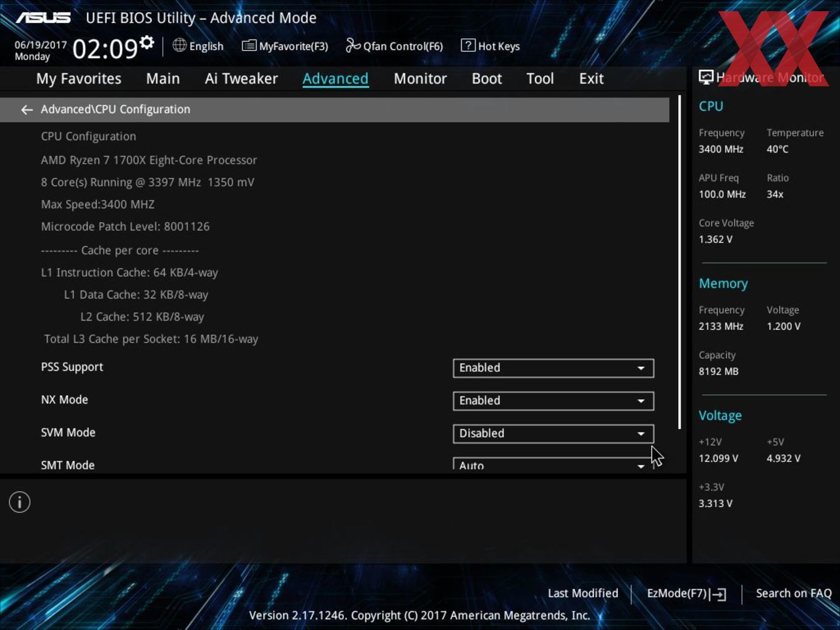Open the PSS Support dropdown

click(x=553, y=368)
